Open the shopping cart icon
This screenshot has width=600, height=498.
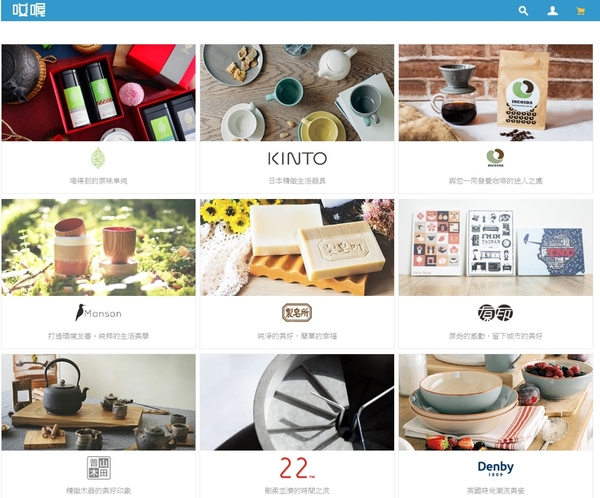coord(580,11)
